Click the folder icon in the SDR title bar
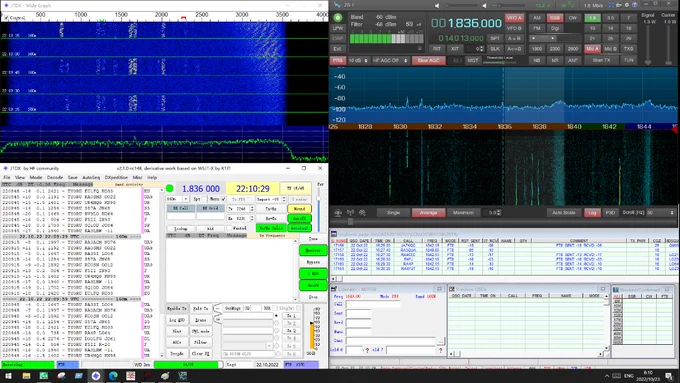 click(x=619, y=5)
